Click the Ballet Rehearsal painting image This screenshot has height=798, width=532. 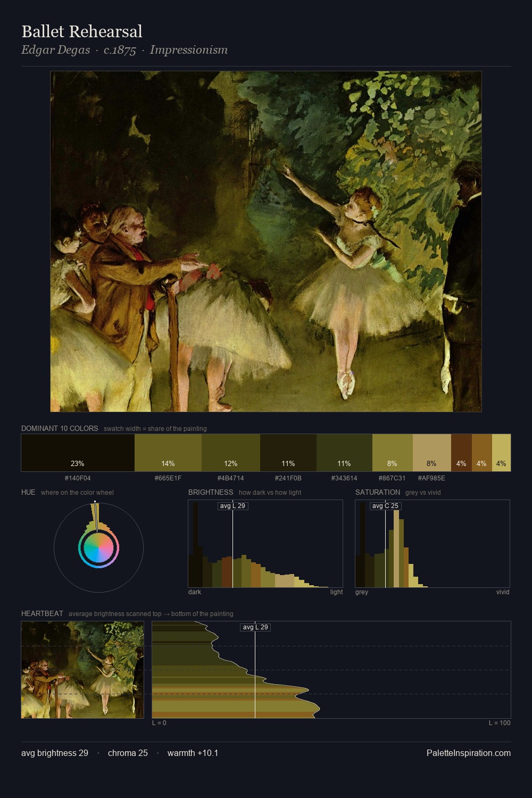[x=266, y=242]
